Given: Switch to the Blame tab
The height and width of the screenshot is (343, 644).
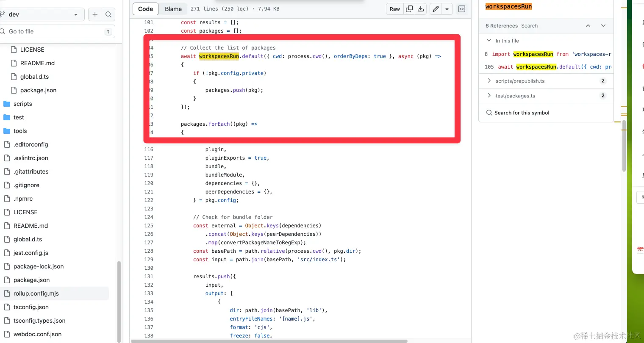Looking at the screenshot, I should tap(173, 9).
